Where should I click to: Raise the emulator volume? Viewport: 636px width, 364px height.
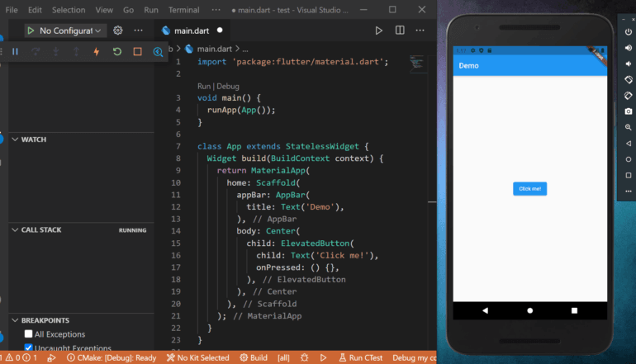click(x=629, y=48)
